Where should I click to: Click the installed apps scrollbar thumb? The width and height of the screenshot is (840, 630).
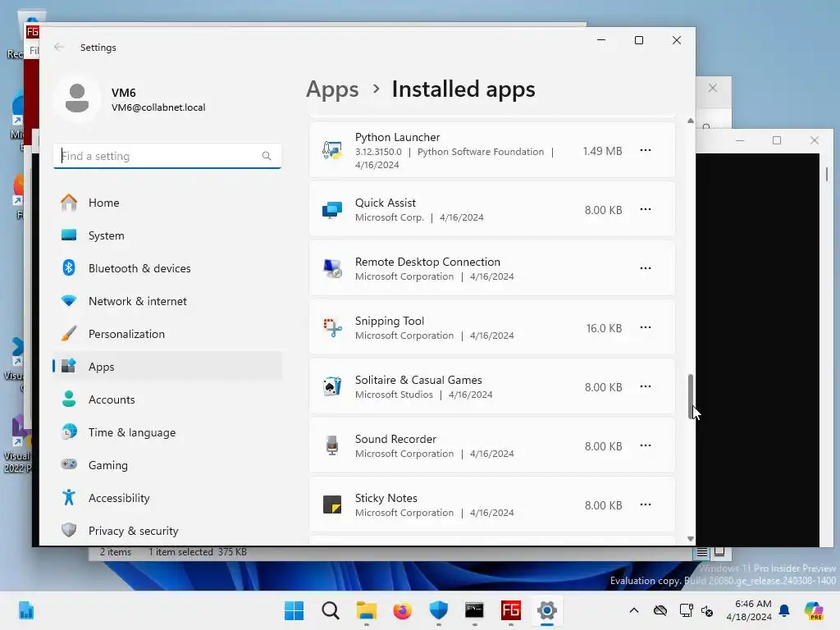[x=691, y=397]
